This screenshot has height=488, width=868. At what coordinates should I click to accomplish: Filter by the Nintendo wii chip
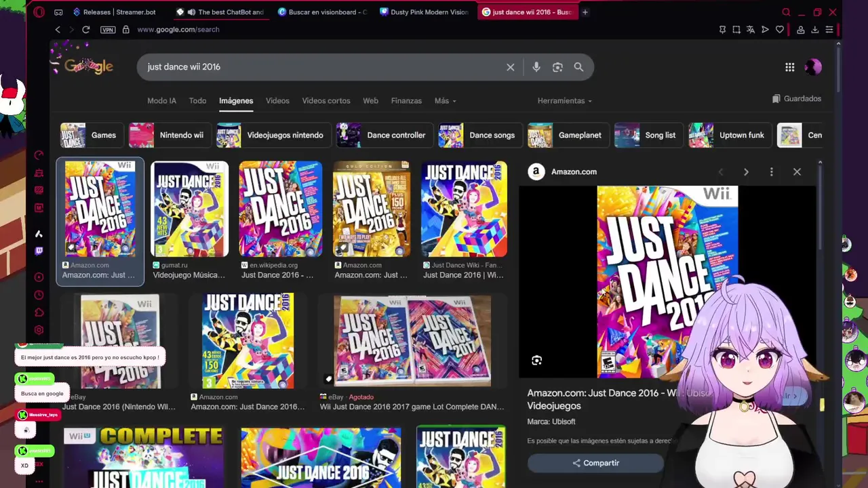coord(169,135)
